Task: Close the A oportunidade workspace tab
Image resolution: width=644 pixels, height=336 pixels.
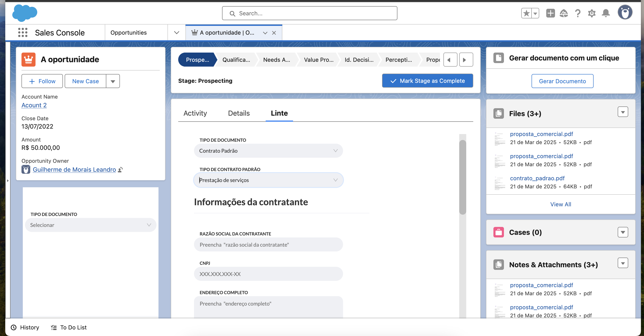Action: point(274,33)
